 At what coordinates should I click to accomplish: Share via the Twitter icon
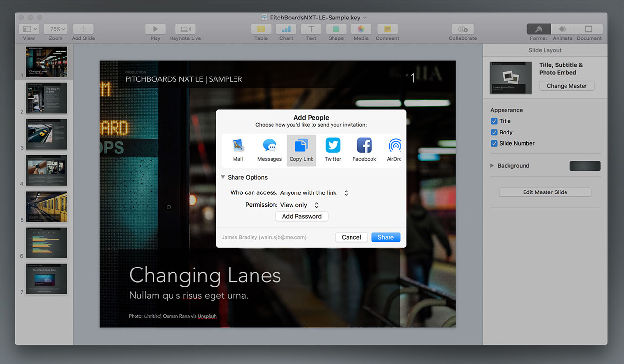coord(333,146)
